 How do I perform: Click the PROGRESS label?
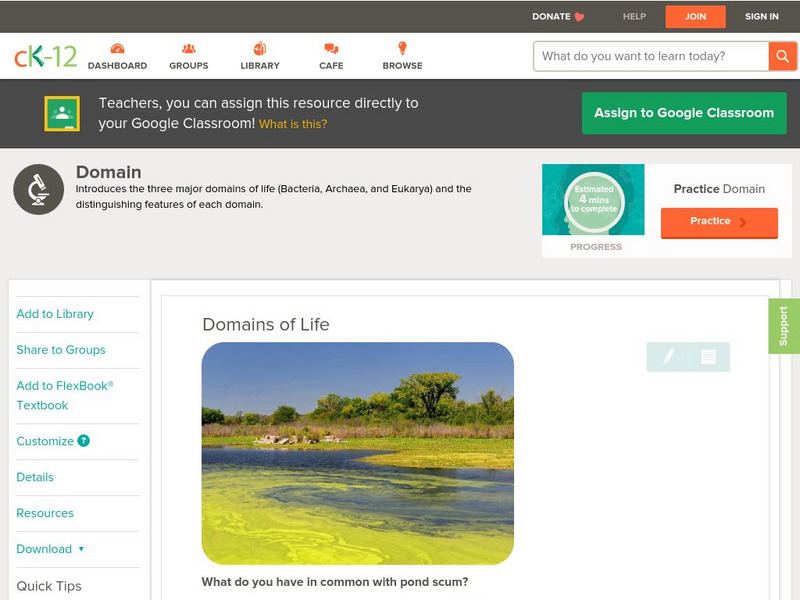tap(596, 247)
